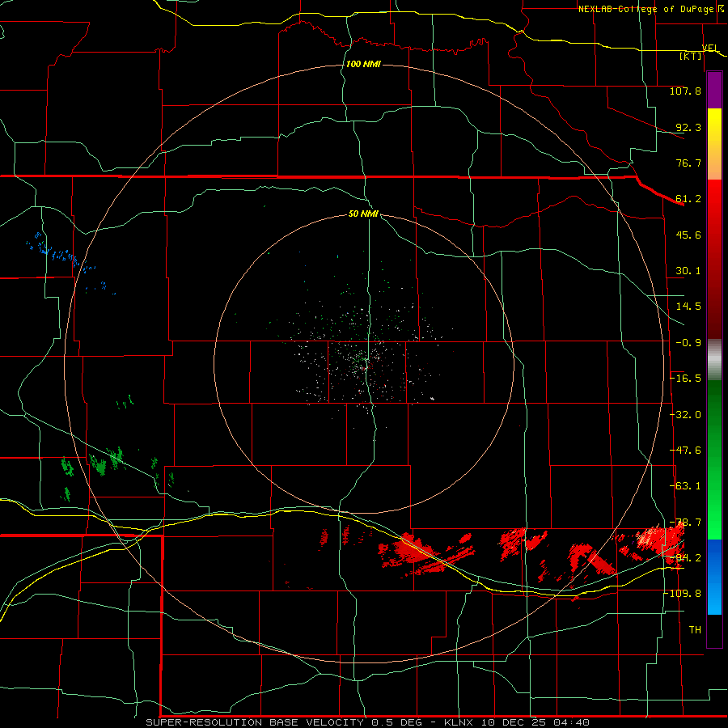This screenshot has width=728, height=728.
Task: Click the KLNX 10 DEC 25 04:40 timestamp
Action: point(517,722)
